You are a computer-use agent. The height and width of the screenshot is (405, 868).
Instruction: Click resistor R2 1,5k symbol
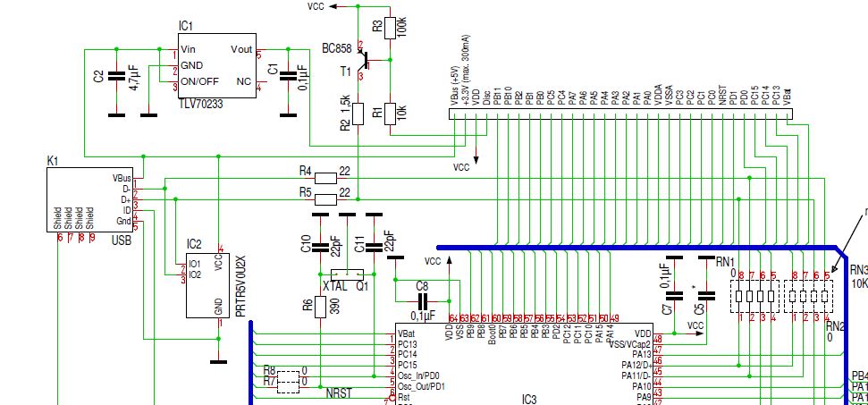click(x=358, y=114)
